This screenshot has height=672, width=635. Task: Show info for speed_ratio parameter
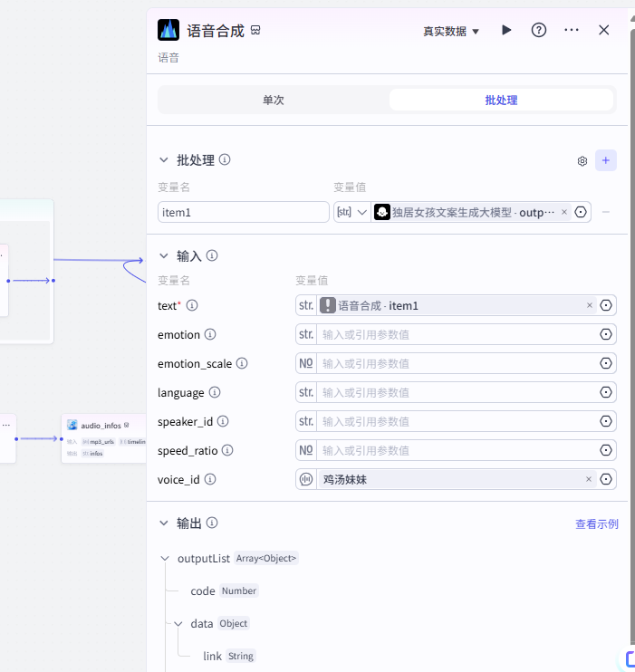pos(227,450)
